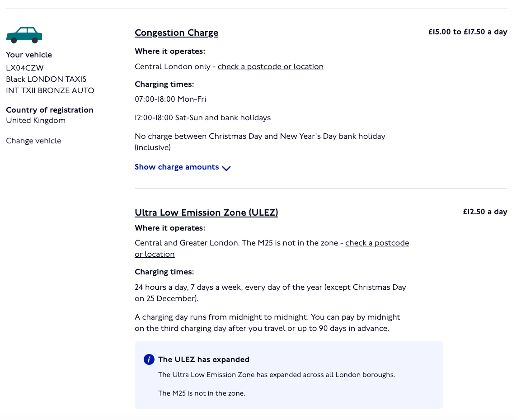Click the £15.00 to £17.50 a day price

(467, 32)
